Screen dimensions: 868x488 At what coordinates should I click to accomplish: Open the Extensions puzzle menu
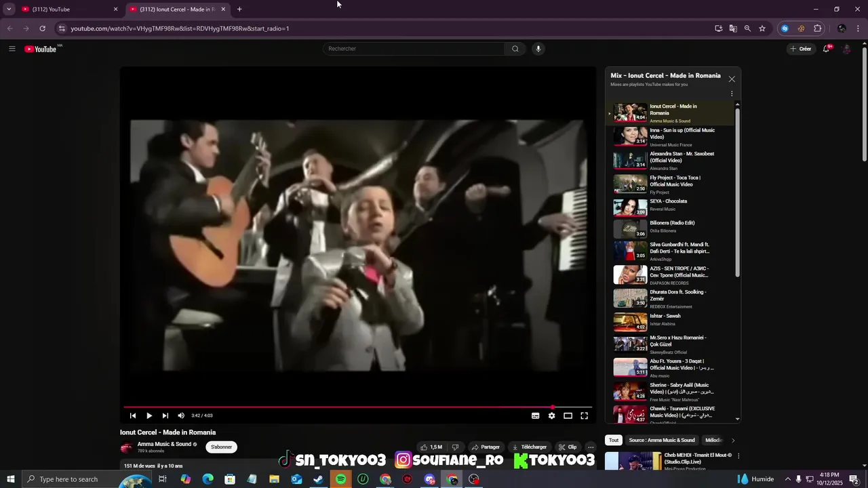818,28
